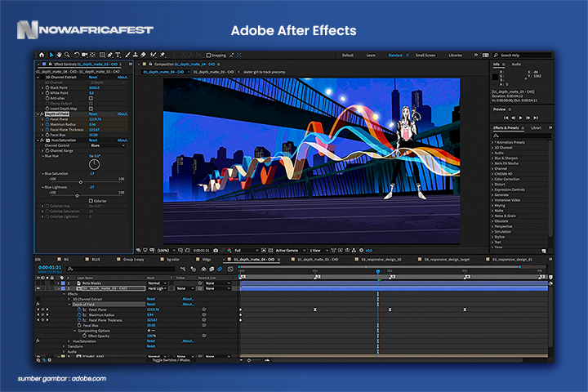Toggle the Snapping checkbox
Viewport: 588px width, 392px height.
click(x=208, y=56)
